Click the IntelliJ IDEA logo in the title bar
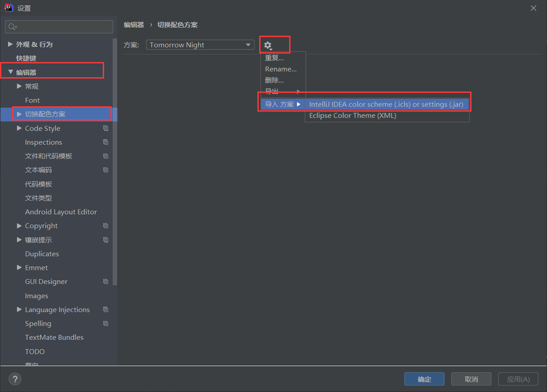Viewport: 547px width, 392px height. coord(8,8)
